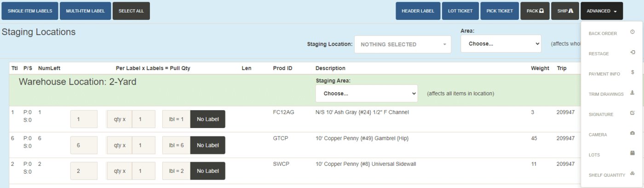Collapse the Advanced dropdown menu
The height and width of the screenshot is (188, 644).
click(601, 11)
